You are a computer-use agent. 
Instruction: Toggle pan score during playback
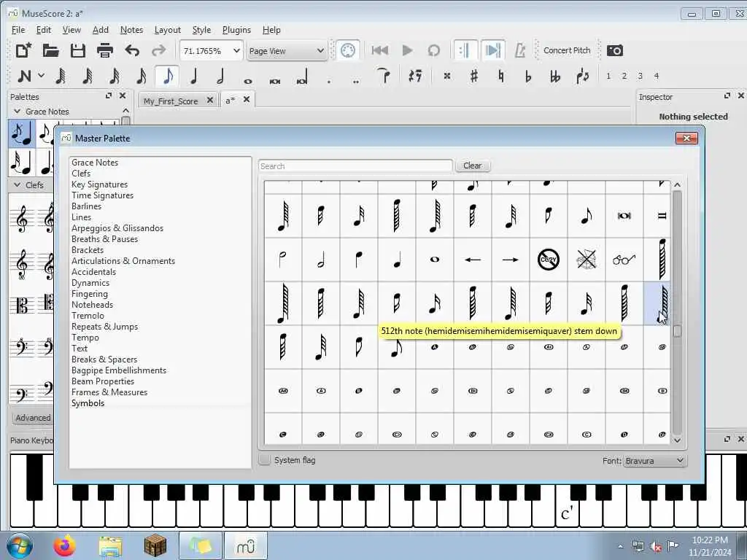(492, 50)
